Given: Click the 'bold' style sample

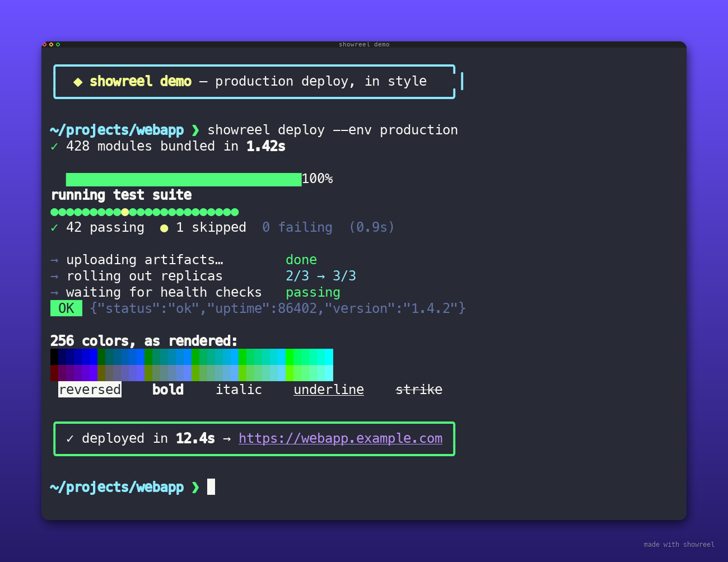Looking at the screenshot, I should pyautogui.click(x=168, y=390).
